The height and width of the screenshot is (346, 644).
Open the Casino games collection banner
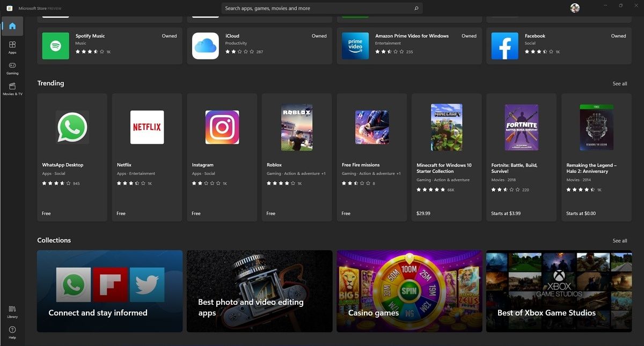(x=409, y=291)
